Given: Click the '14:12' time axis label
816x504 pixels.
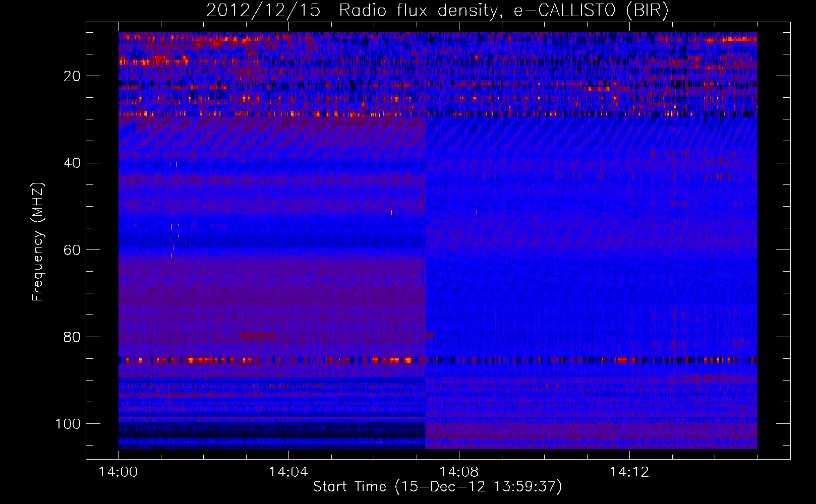Looking at the screenshot, I should (x=629, y=472).
